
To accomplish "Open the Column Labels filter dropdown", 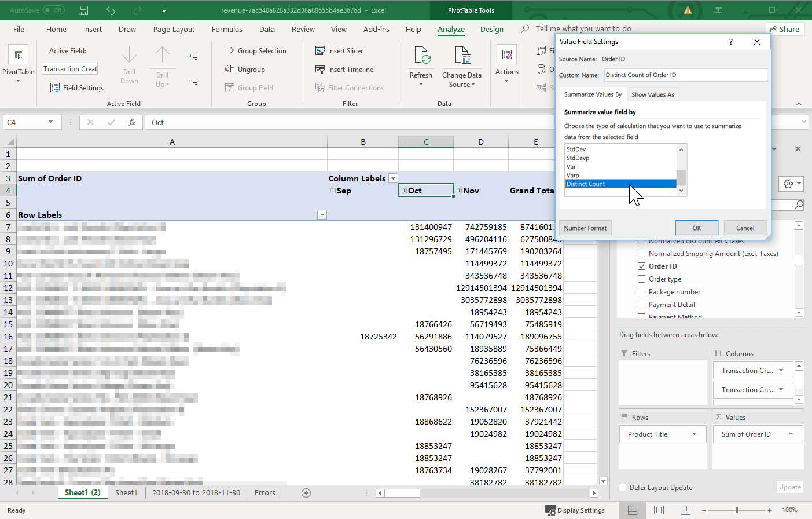I will click(x=393, y=178).
